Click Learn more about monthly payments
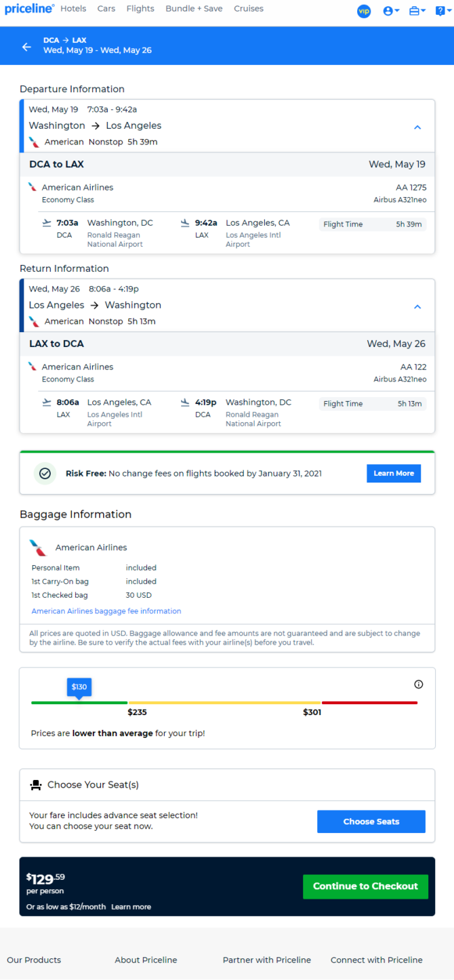Image resolution: width=454 pixels, height=980 pixels. [131, 907]
